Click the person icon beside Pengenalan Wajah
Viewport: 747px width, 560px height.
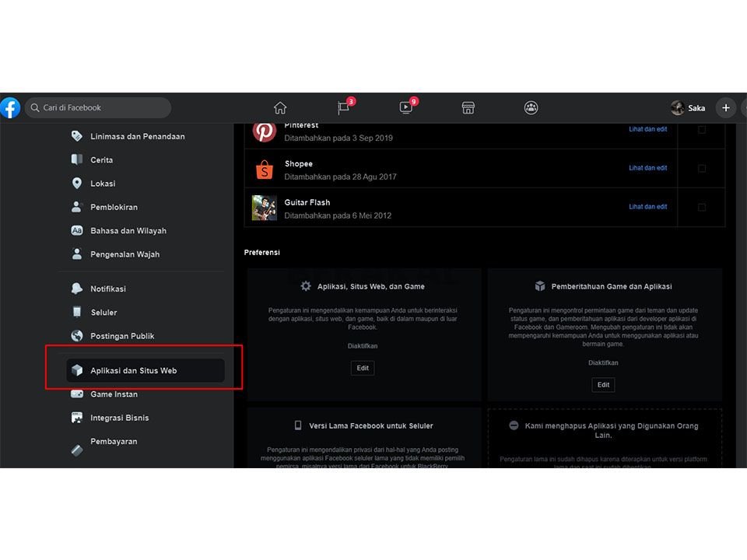(x=77, y=254)
